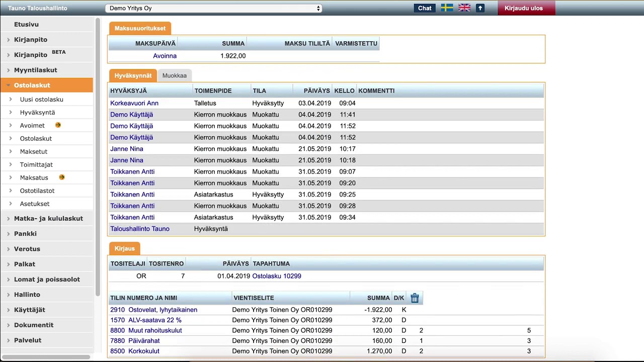The width and height of the screenshot is (644, 362).
Task: Open account 8800 Muut rahoituskulut
Action: coord(146,330)
